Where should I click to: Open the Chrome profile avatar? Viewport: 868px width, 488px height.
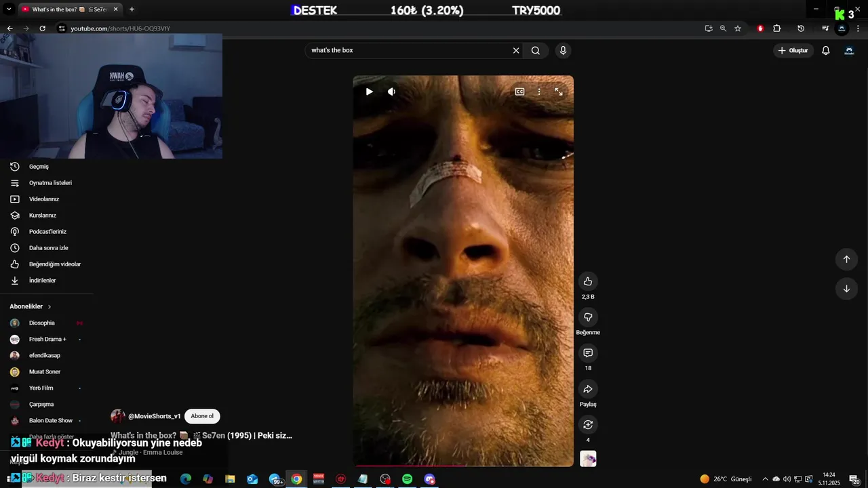tap(842, 28)
